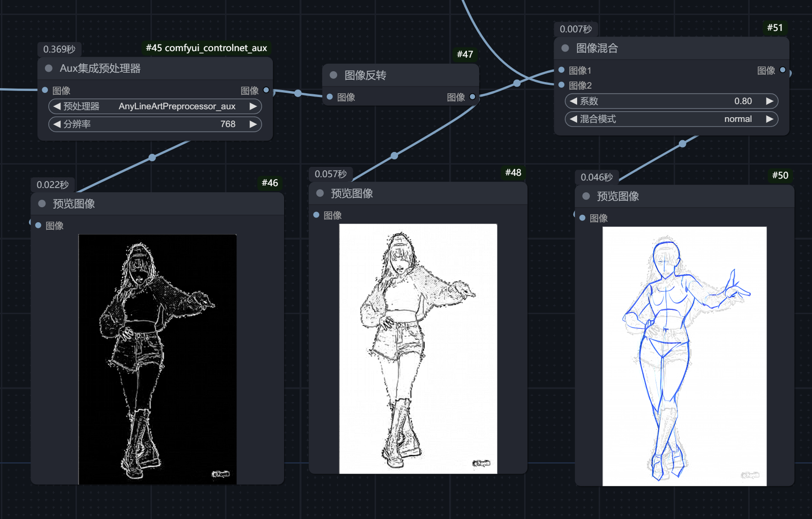This screenshot has width=812, height=519.
Task: Click the 图像混合 node title
Action: pyautogui.click(x=597, y=48)
